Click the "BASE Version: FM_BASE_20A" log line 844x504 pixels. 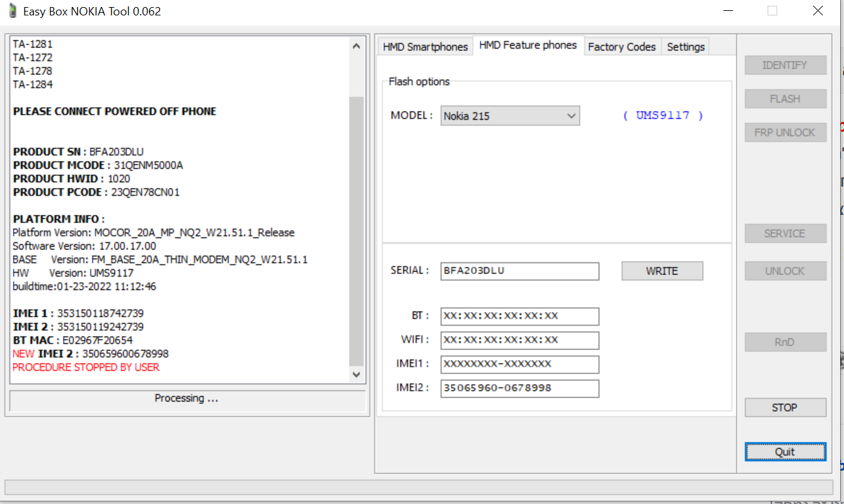160,260
